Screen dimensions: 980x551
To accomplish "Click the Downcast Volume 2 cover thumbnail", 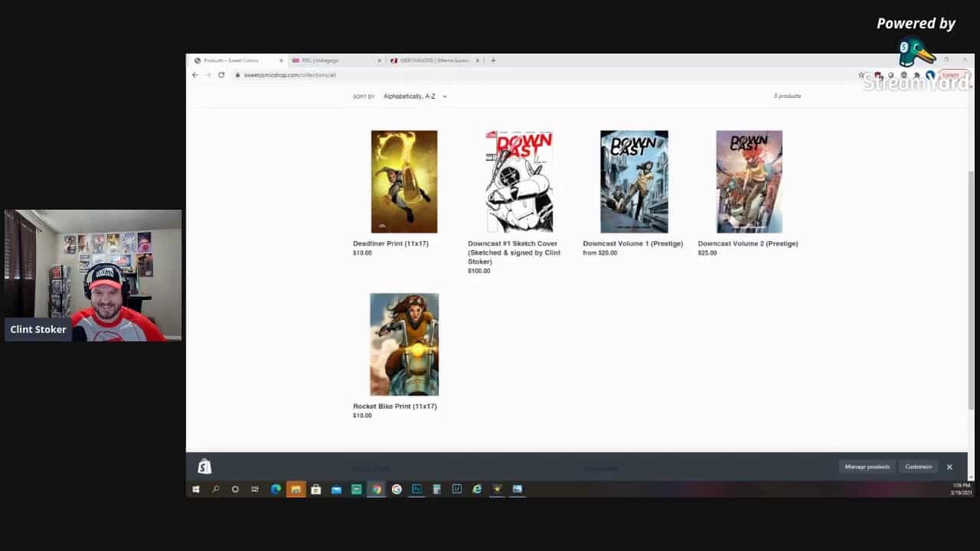I will click(x=749, y=181).
